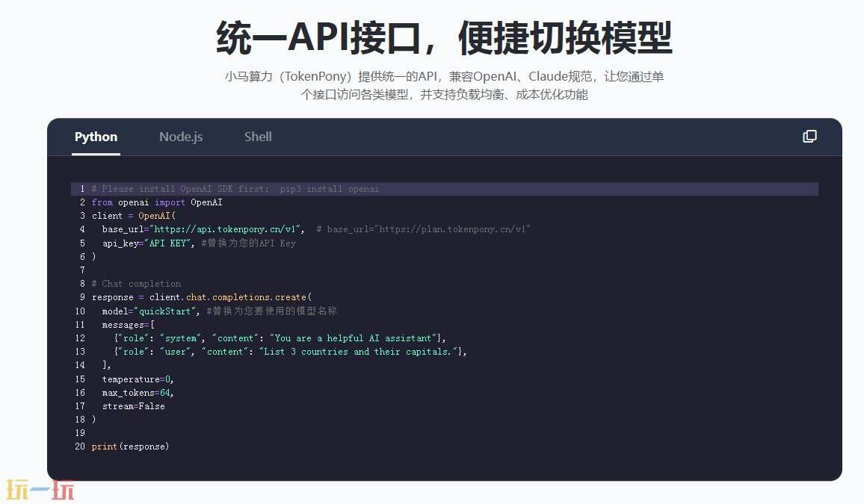Switch to the Shell tab
Image resolution: width=864 pixels, height=504 pixels.
(258, 137)
